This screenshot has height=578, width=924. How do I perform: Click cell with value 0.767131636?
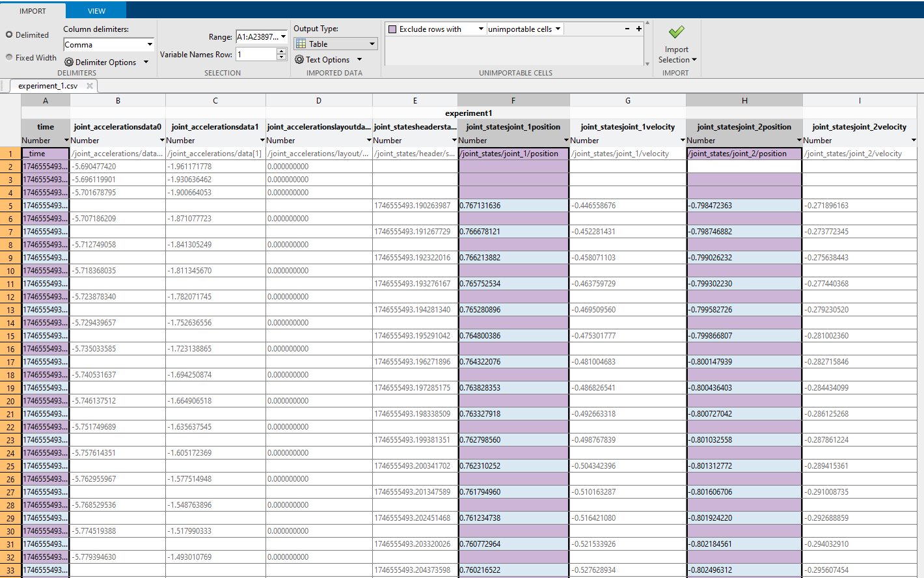pos(513,206)
